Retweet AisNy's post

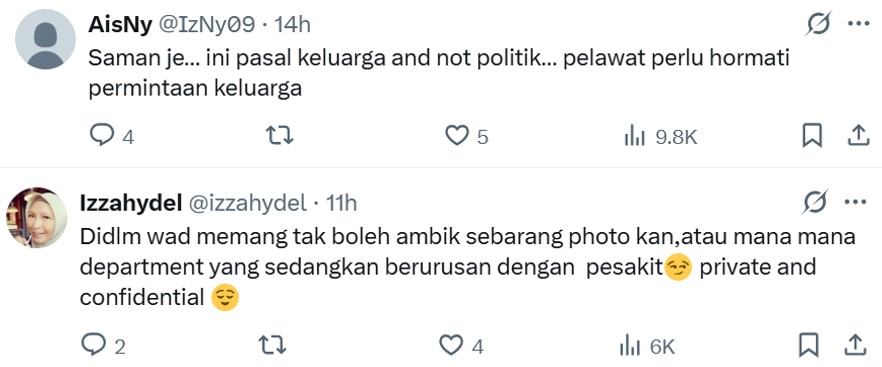[x=280, y=136]
